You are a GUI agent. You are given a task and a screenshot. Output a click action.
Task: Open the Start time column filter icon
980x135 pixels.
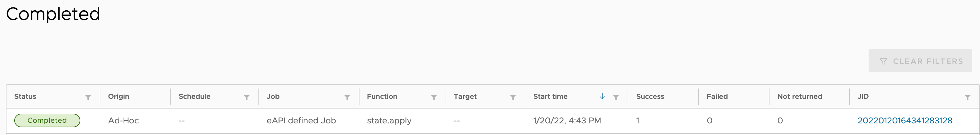[x=616, y=98]
